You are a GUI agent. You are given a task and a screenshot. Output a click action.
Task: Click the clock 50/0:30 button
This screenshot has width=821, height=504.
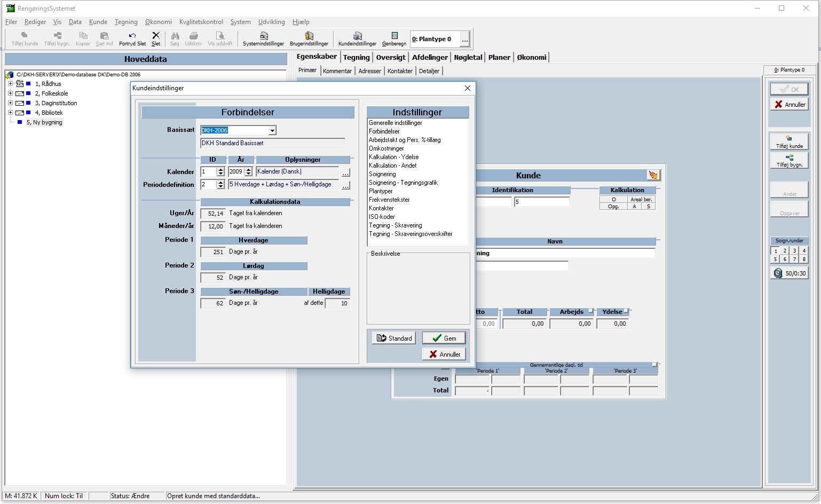789,273
